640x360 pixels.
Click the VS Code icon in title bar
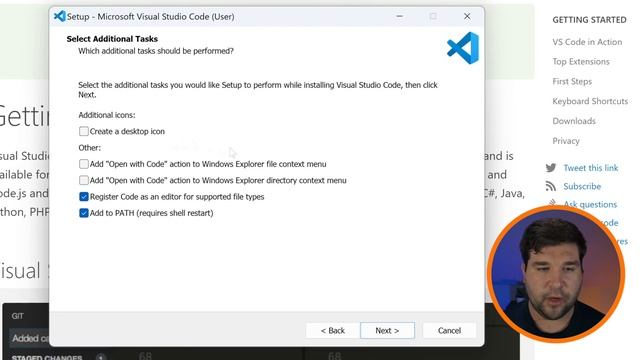click(x=60, y=16)
